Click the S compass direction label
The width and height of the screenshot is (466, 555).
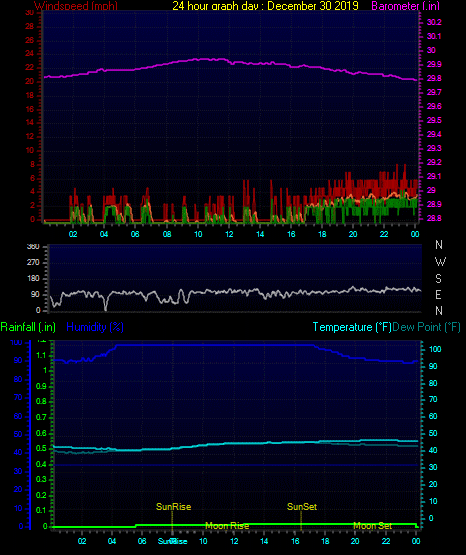[x=438, y=279]
